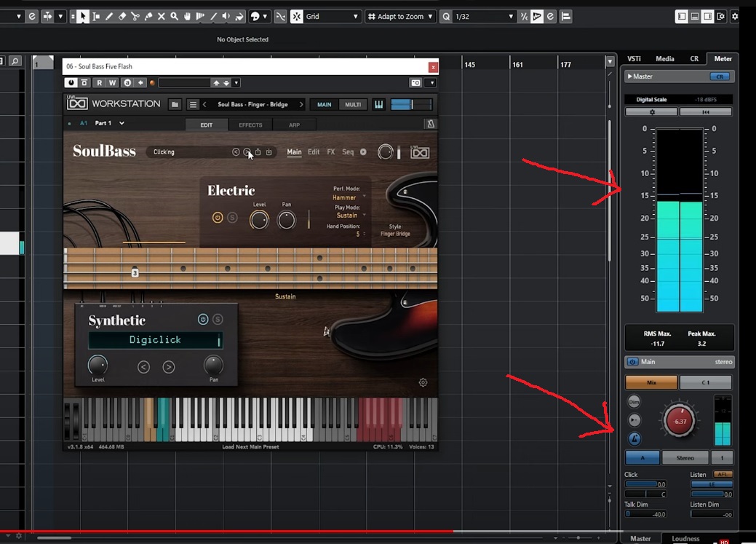756x544 pixels.
Task: Open the SoulBass FX page
Action: tap(331, 152)
